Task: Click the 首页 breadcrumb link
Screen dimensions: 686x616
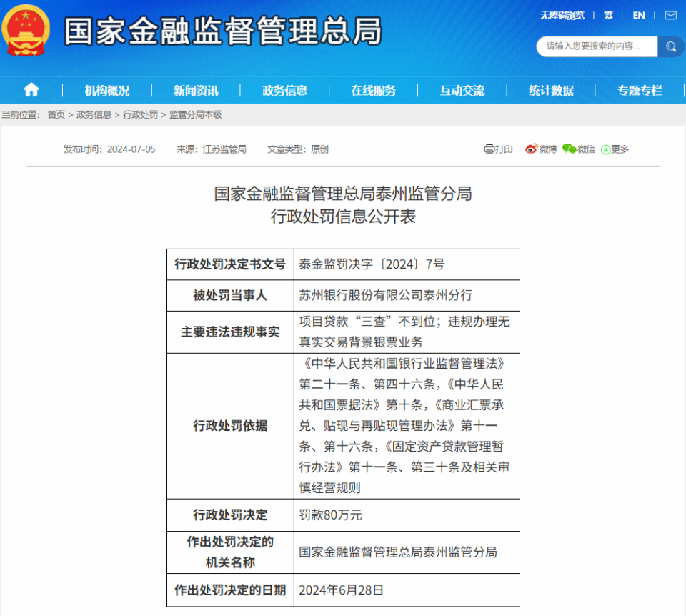Action: tap(56, 114)
